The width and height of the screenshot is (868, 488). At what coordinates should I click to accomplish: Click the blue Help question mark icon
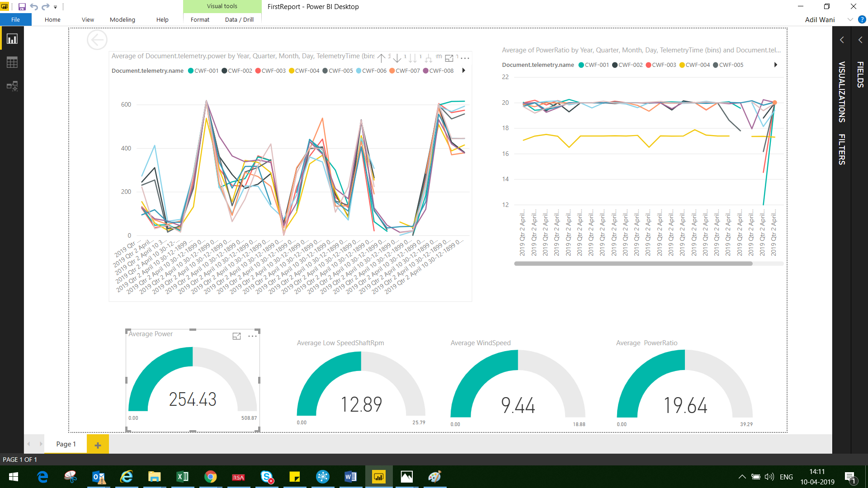click(x=862, y=19)
